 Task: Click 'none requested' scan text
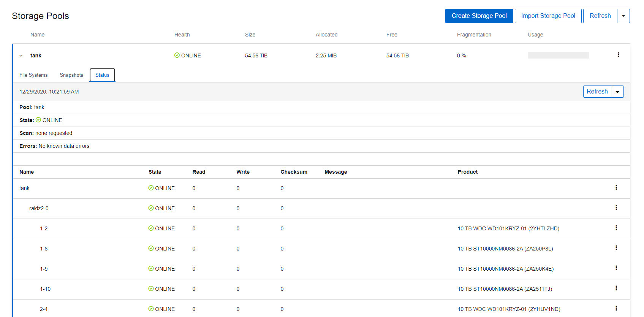tap(54, 133)
